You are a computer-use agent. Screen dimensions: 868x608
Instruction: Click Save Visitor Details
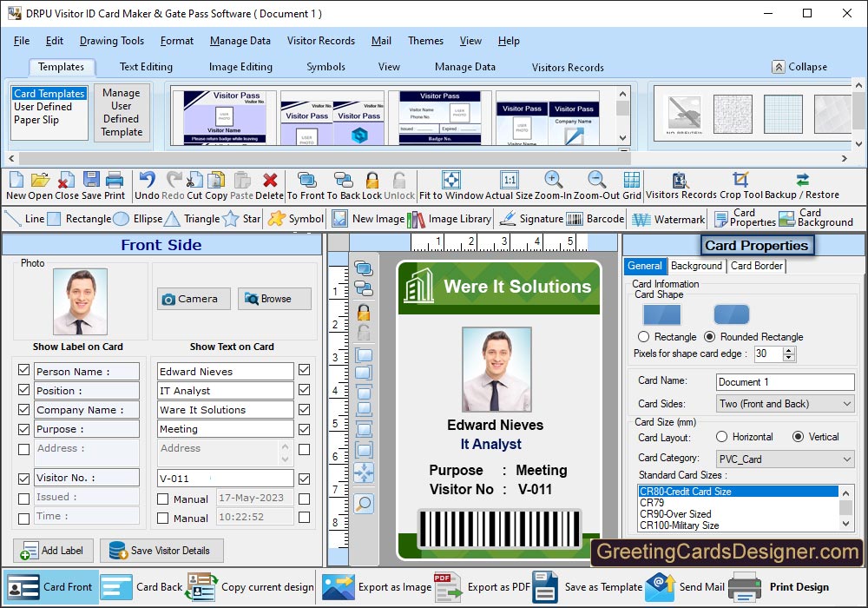pos(161,551)
